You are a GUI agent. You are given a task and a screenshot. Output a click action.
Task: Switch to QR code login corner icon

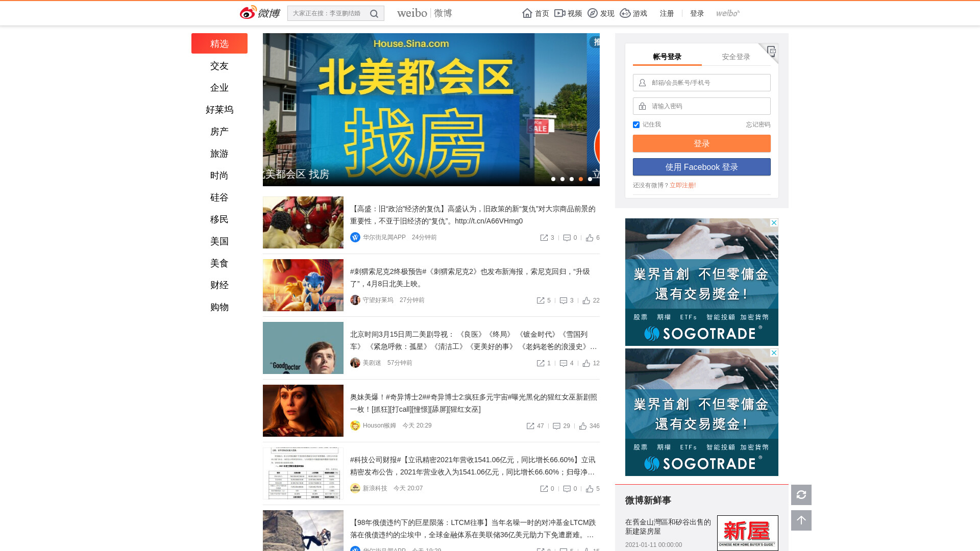[x=771, y=51]
